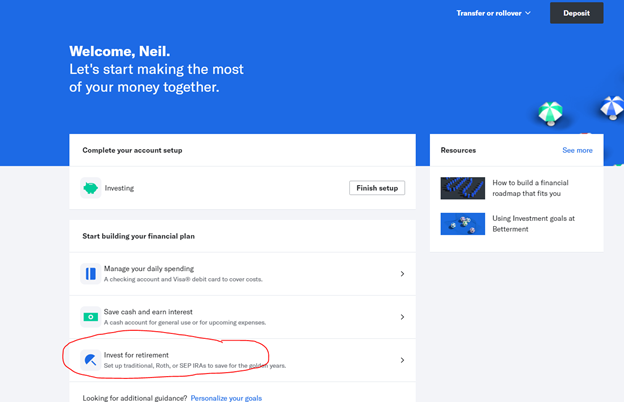
Task: Click the 'Investing' setup label
Action: coord(119,188)
